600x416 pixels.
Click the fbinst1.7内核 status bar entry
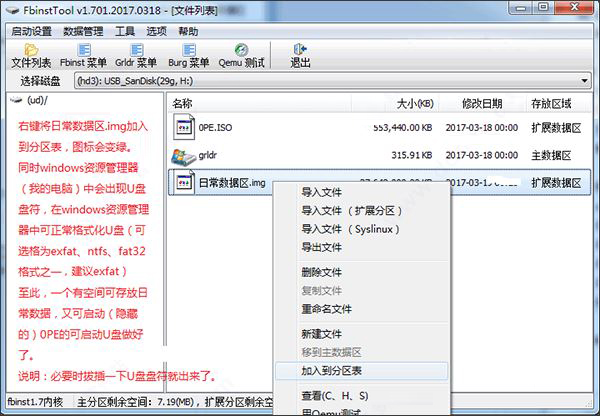coord(35,402)
